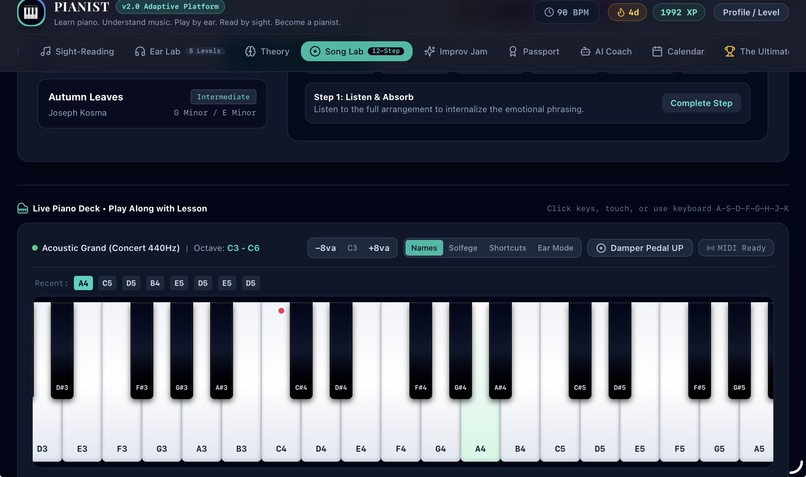
Task: Toggle the Damper Pedal UP button
Action: point(640,248)
